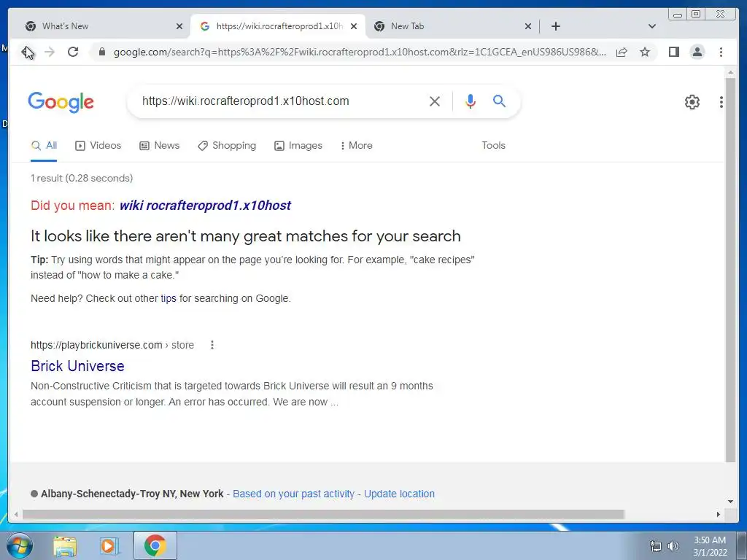
Task: Open the search 'tips' link
Action: pyautogui.click(x=169, y=298)
